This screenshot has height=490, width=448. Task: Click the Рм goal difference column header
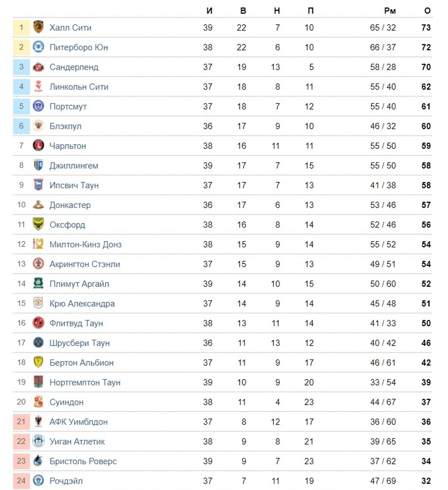(x=390, y=11)
